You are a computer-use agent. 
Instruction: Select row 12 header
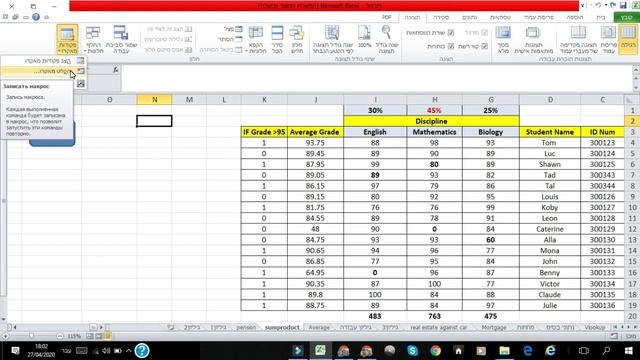pyautogui.click(x=632, y=229)
